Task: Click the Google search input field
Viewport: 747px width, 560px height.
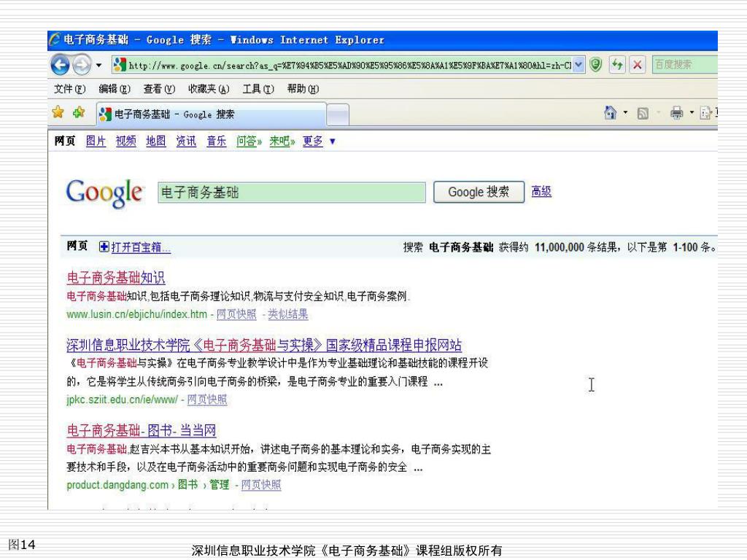Action: 292,192
